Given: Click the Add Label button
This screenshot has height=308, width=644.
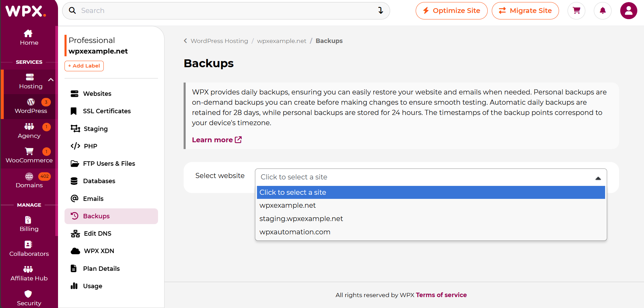Looking at the screenshot, I should [x=84, y=66].
